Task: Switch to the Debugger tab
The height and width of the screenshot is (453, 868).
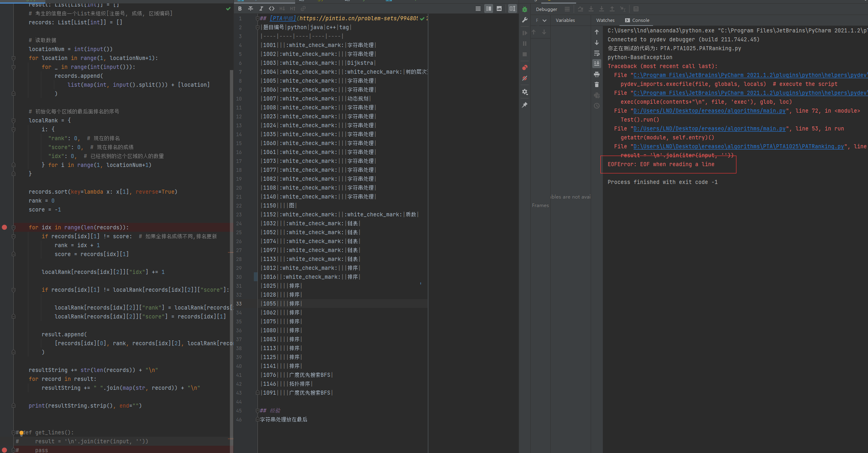Action: (546, 9)
